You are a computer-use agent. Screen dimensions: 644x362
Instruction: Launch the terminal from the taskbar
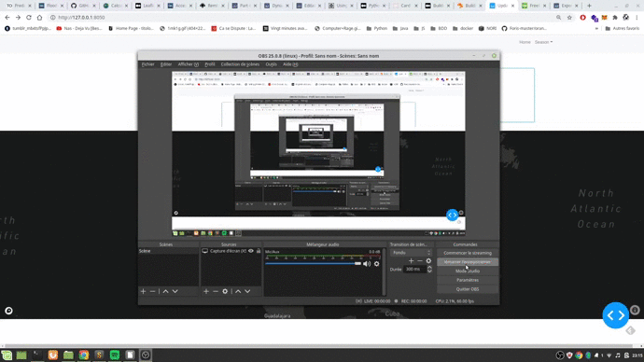(x=37, y=355)
